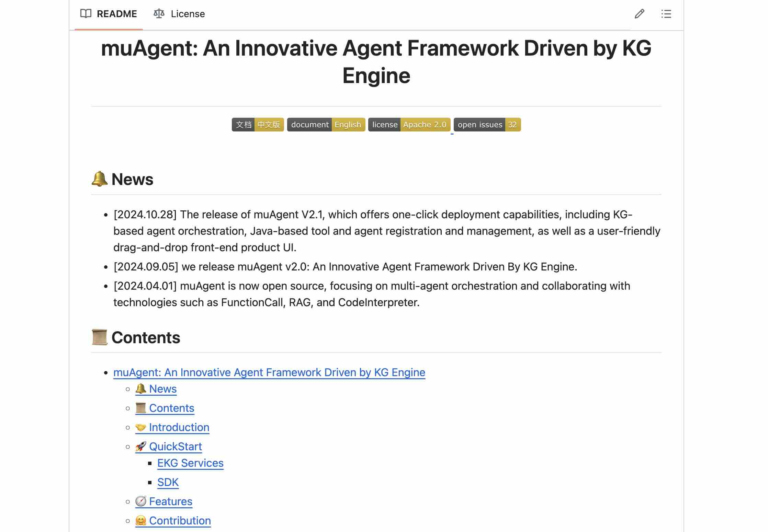Expand the muAgent framework main link
The image size is (768, 532).
[x=269, y=372]
